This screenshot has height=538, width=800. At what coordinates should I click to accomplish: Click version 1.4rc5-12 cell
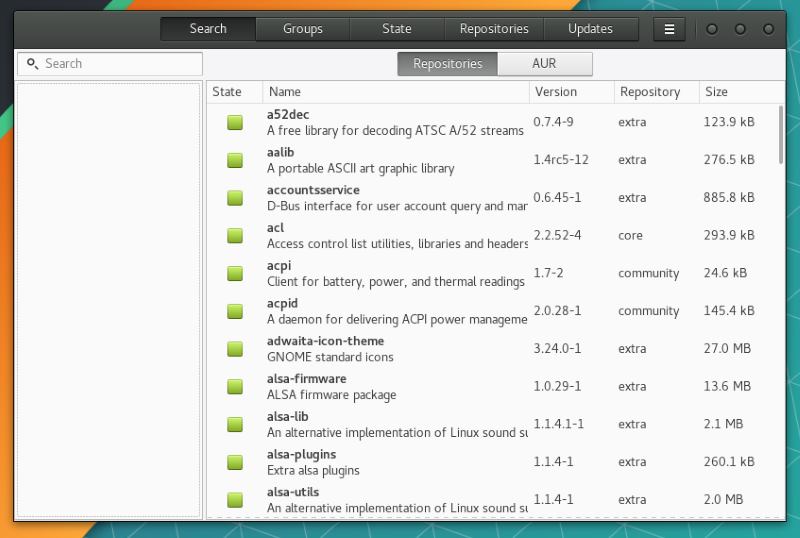[561, 160]
